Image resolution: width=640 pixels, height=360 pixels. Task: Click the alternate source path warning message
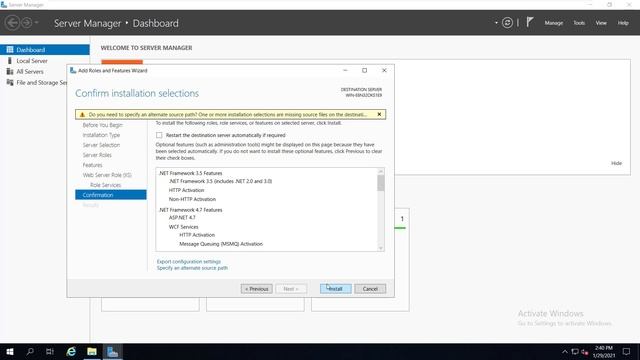227,115
